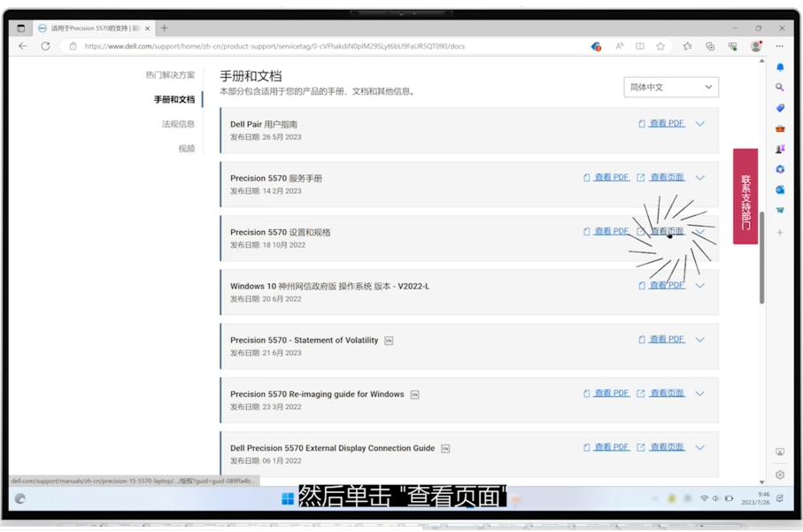Expand the Precision 5570 服务手册 entry
This screenshot has width=803, height=532.
click(x=699, y=177)
